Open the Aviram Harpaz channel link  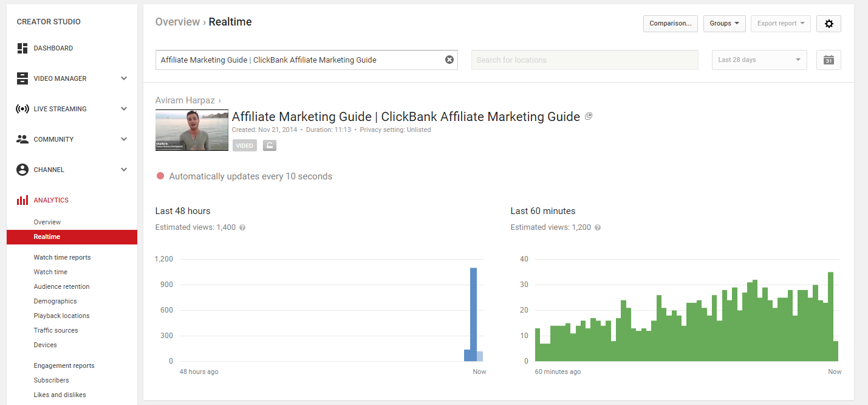[186, 100]
